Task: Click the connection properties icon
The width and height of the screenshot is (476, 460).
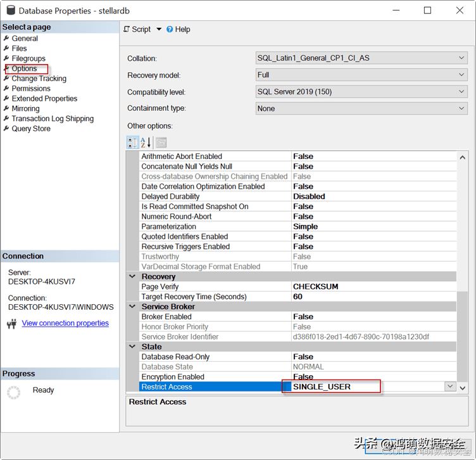Action: (12, 324)
